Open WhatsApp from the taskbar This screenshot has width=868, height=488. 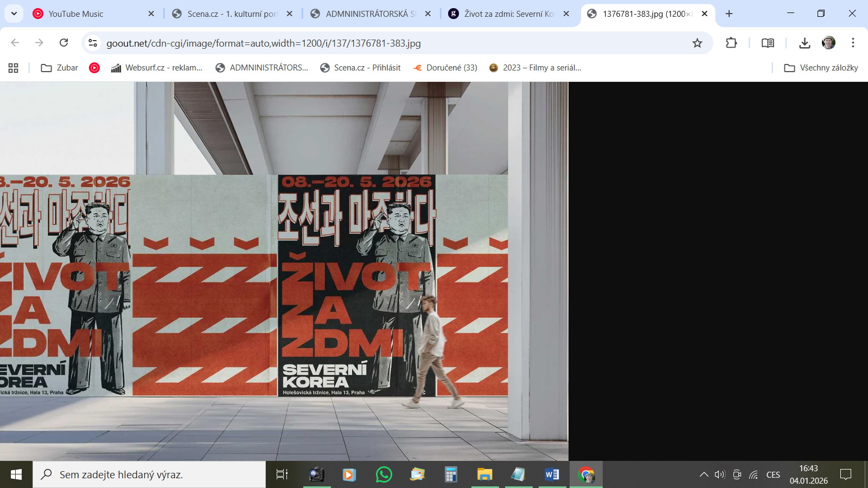(x=384, y=474)
